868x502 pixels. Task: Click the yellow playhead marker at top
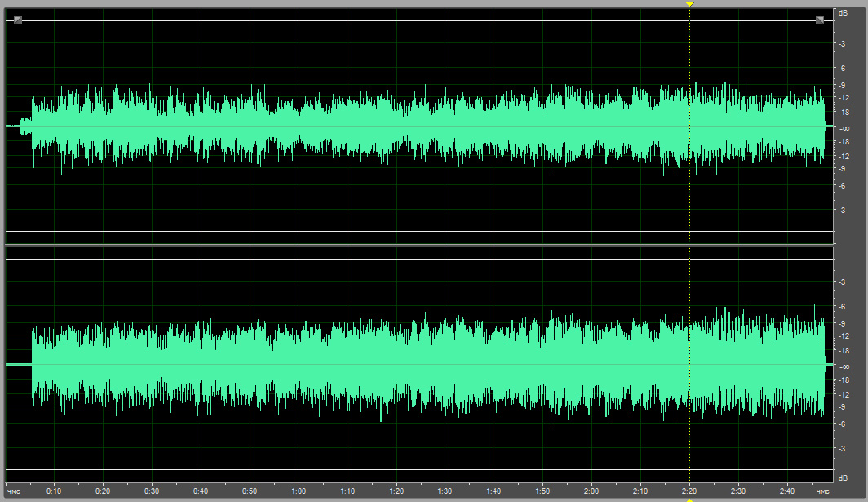pos(690,5)
